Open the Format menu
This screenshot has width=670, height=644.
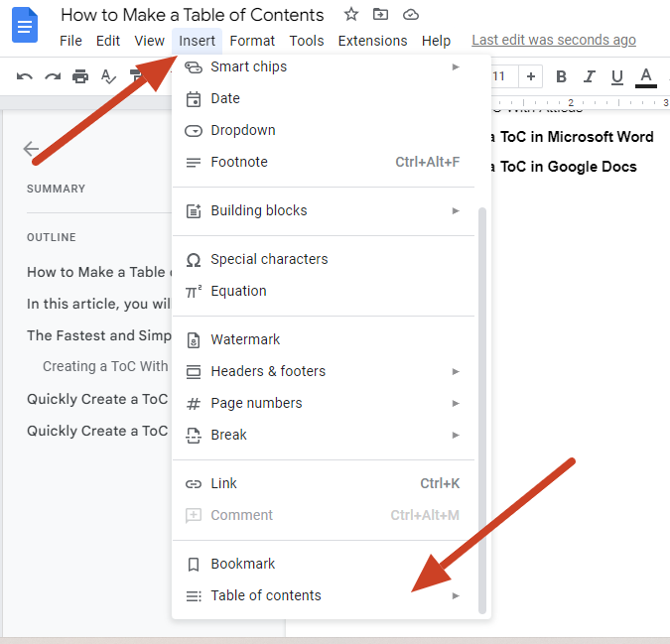(252, 41)
